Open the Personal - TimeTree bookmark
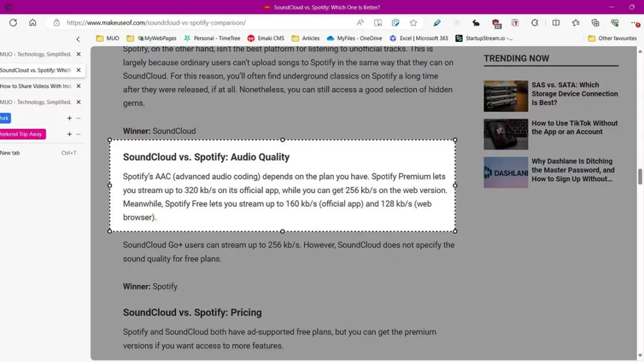The image size is (644, 362). (212, 38)
